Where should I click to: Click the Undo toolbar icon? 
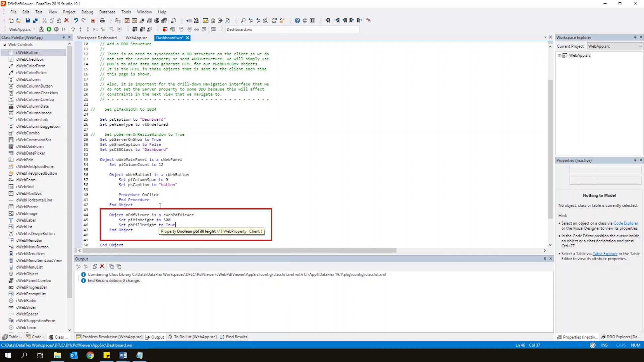point(76,20)
